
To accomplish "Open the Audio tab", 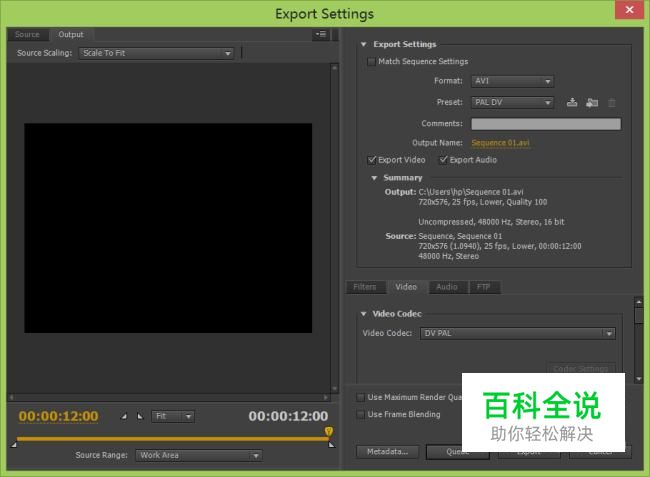I will (x=447, y=287).
